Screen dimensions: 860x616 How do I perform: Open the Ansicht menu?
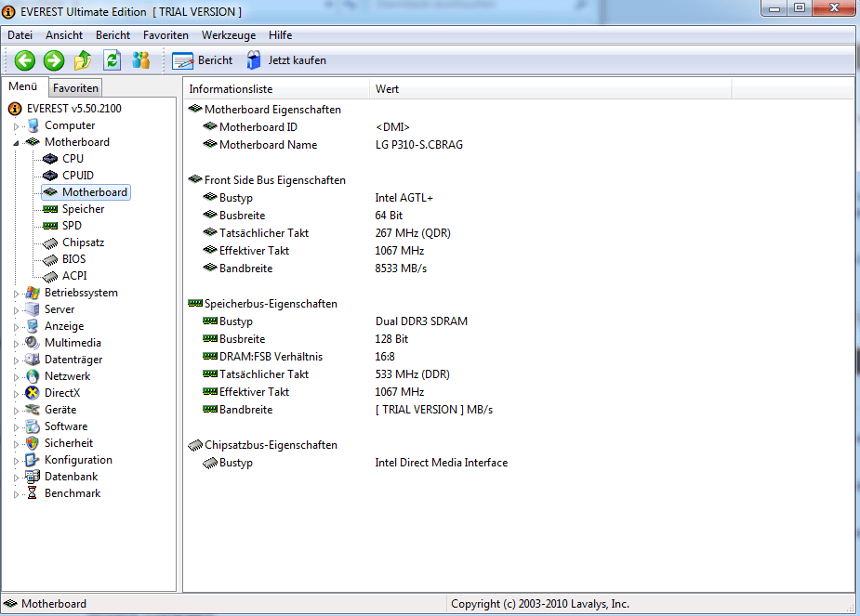tap(64, 35)
